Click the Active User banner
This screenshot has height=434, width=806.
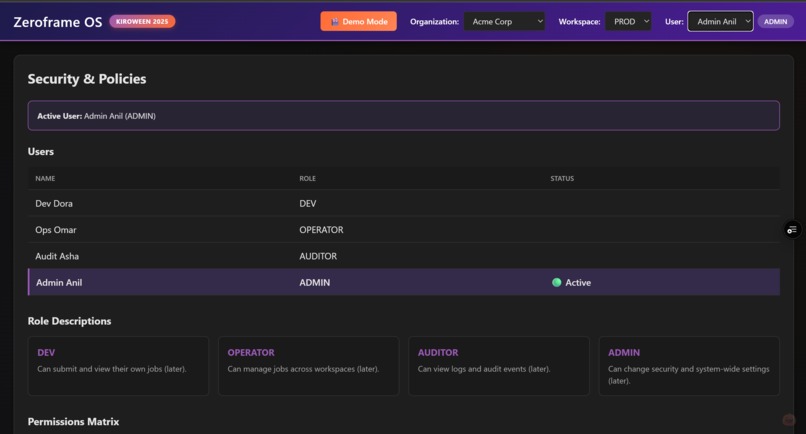coord(404,116)
